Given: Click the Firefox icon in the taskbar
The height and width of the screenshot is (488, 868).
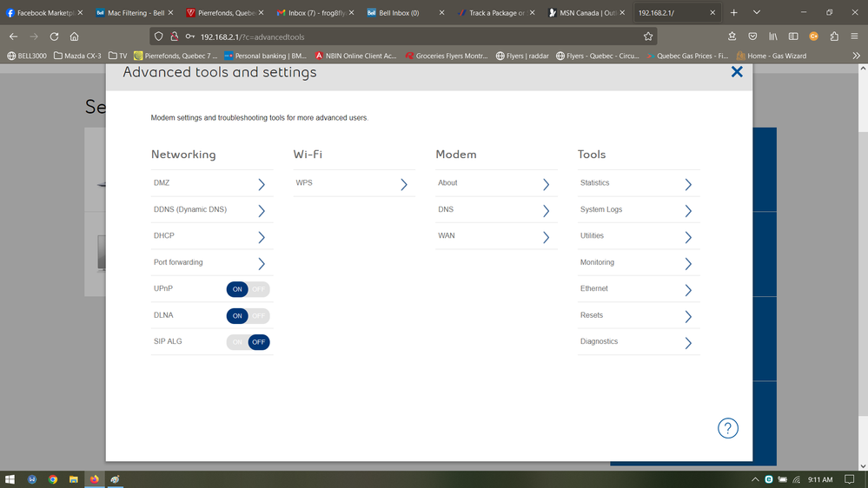Looking at the screenshot, I should [x=94, y=479].
